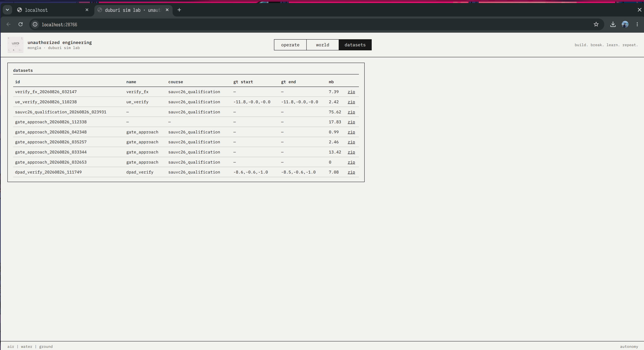Image resolution: width=644 pixels, height=350 pixels.
Task: Select id verify_fx_20260826_032147
Action: tap(46, 92)
